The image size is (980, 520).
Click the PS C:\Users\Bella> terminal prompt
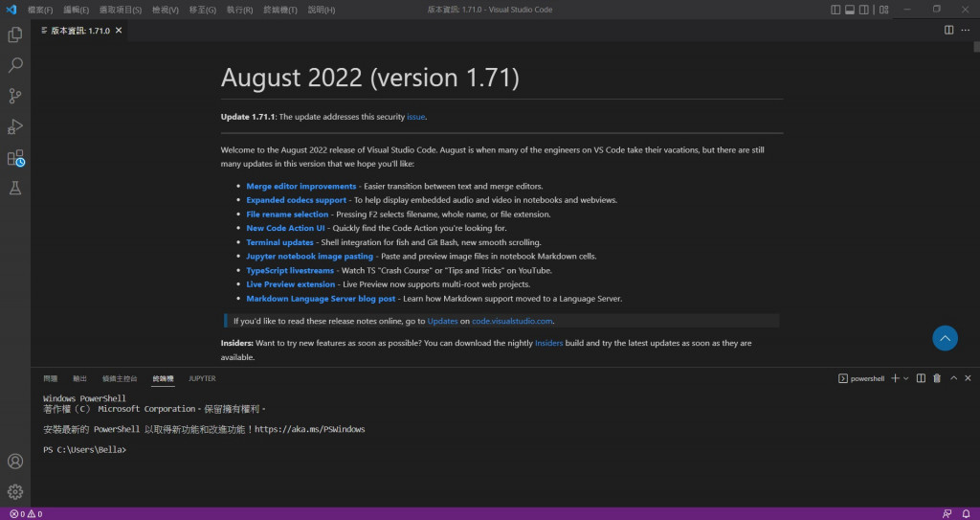(x=85, y=450)
